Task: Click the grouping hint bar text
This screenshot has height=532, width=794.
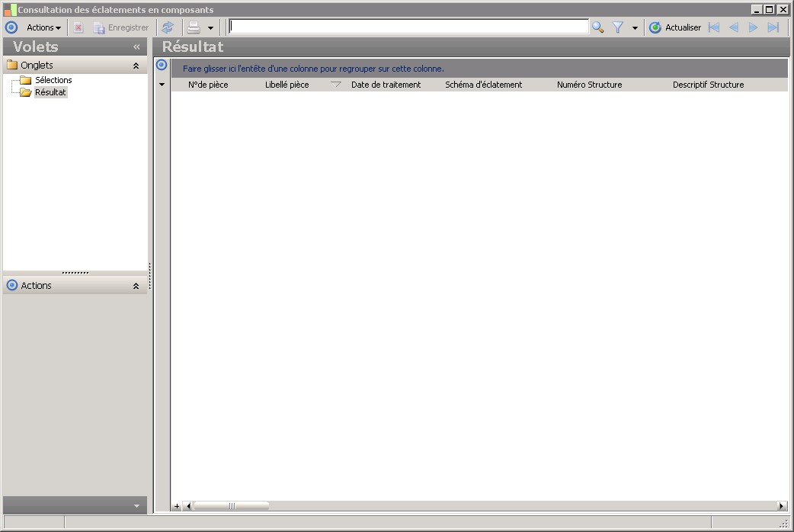Action: [x=313, y=69]
